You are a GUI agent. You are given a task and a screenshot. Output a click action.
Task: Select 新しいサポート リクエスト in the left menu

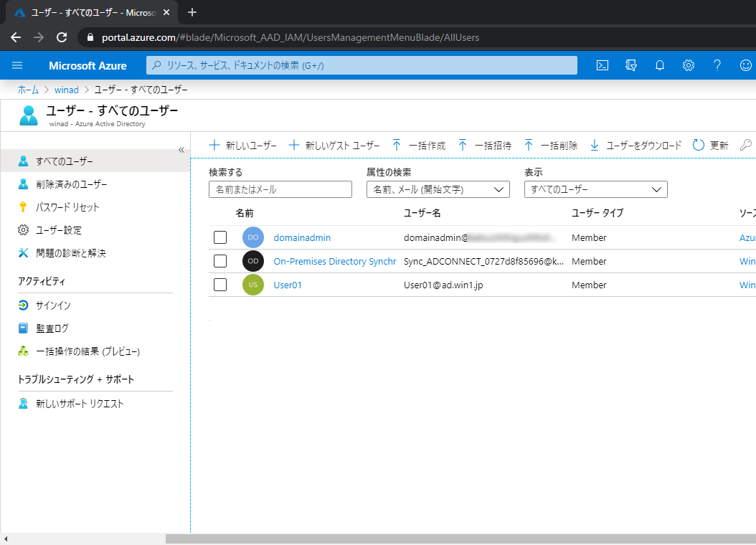click(x=95, y=403)
